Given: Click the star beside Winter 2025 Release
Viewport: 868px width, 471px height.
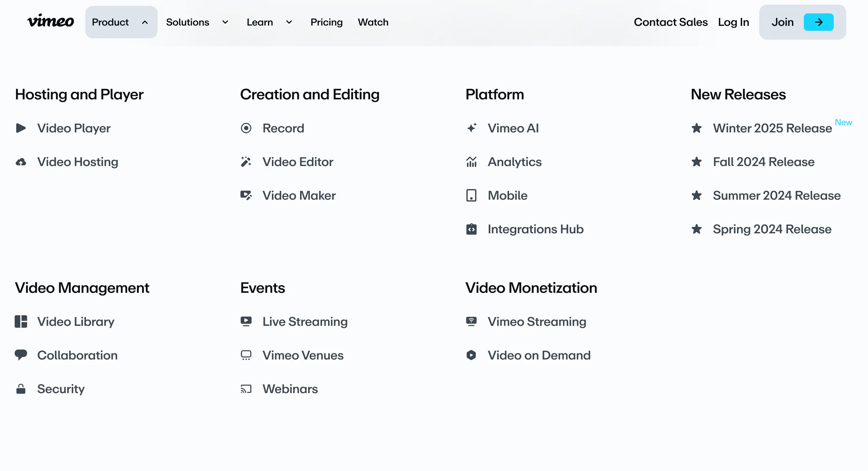Looking at the screenshot, I should click(697, 128).
